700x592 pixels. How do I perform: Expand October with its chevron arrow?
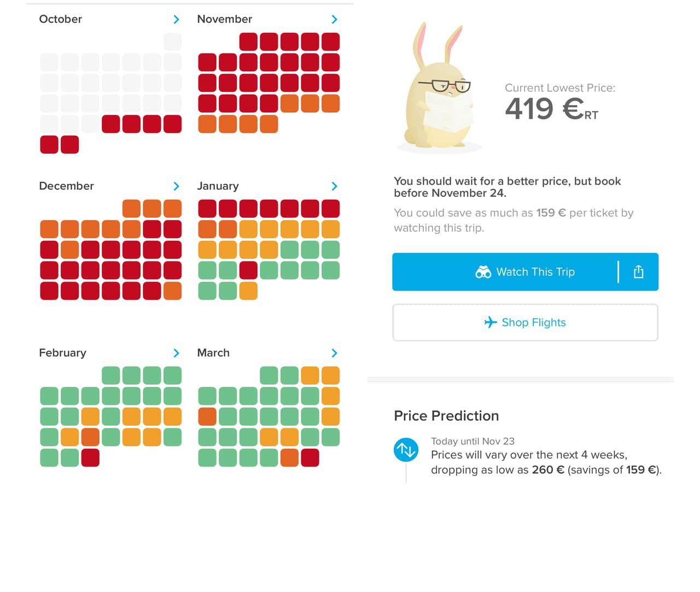[x=176, y=19]
